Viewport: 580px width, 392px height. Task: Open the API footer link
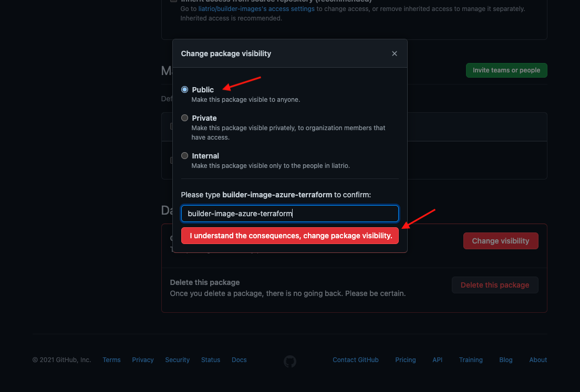click(437, 360)
